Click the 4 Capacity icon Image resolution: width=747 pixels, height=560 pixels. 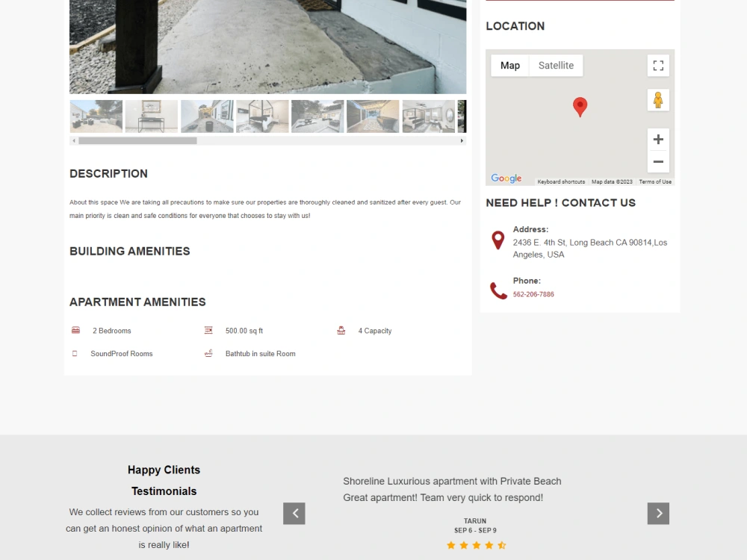click(341, 330)
